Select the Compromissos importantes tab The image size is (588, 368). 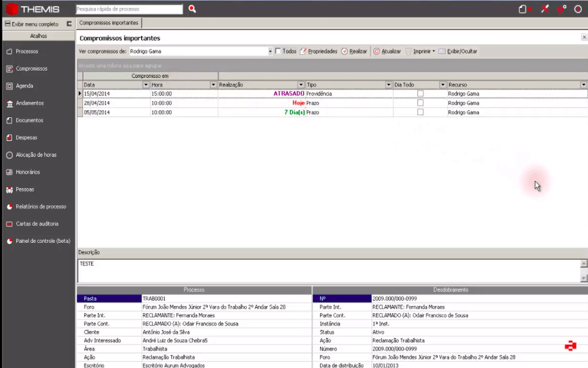(x=109, y=23)
